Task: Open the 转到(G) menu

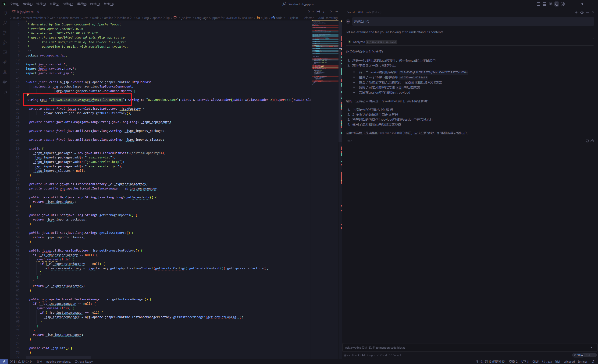Action: coord(68,4)
